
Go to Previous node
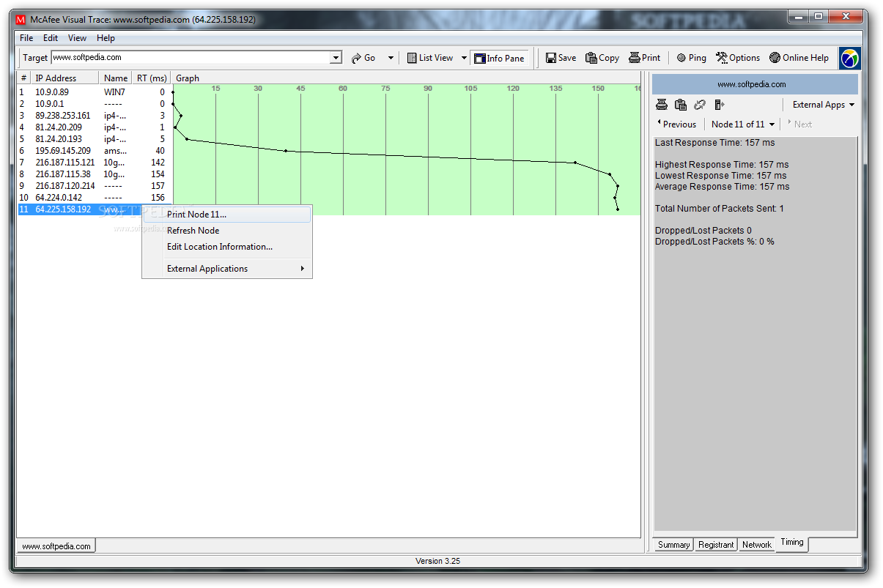[x=676, y=124]
